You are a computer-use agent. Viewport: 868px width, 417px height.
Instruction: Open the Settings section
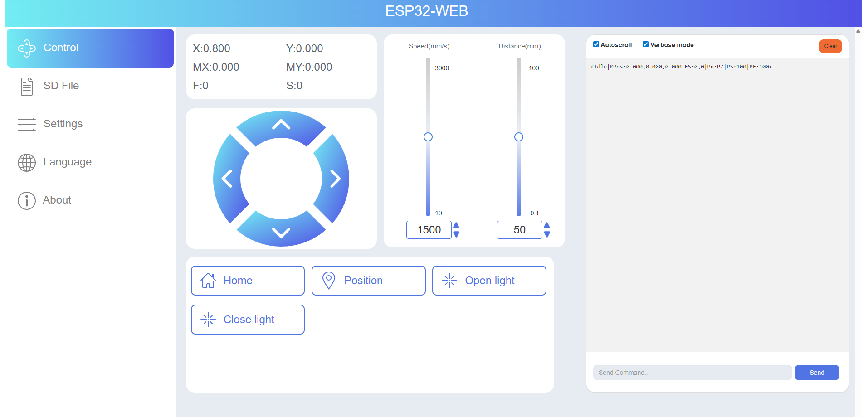pos(90,124)
